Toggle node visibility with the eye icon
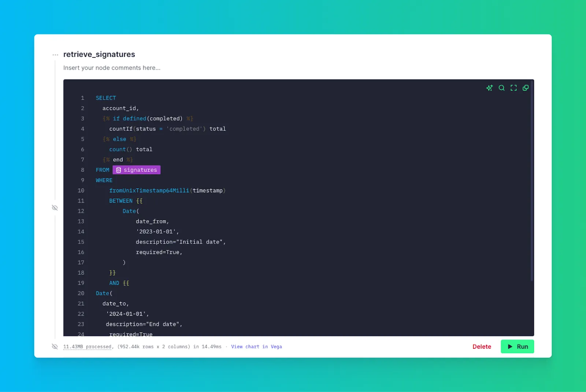 [55, 207]
